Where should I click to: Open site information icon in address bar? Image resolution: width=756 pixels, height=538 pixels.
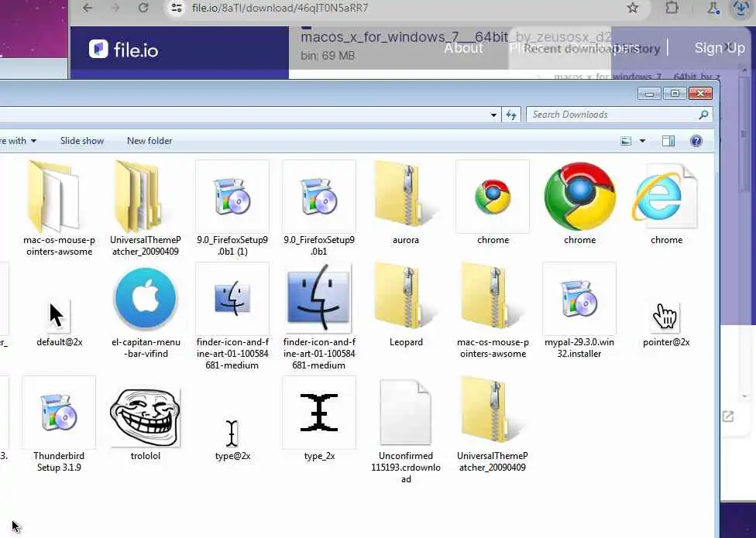pyautogui.click(x=177, y=8)
